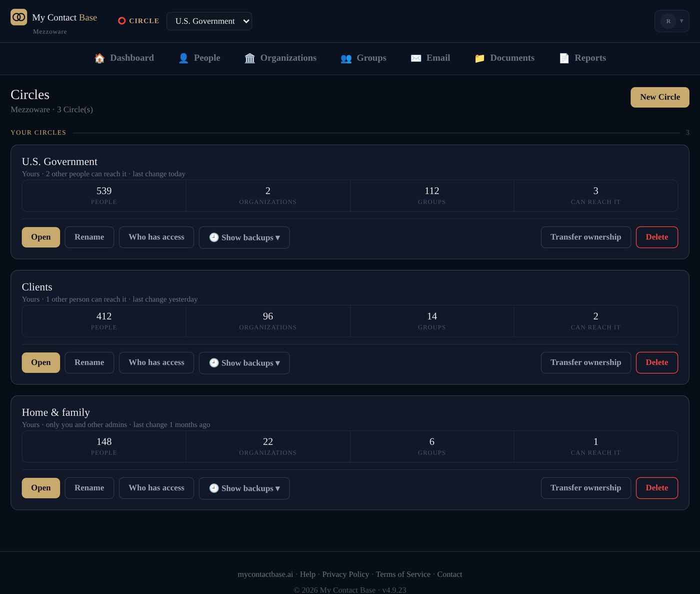Click the red Circle ring icon
Viewport: 700px width, 594px height.
[121, 21]
